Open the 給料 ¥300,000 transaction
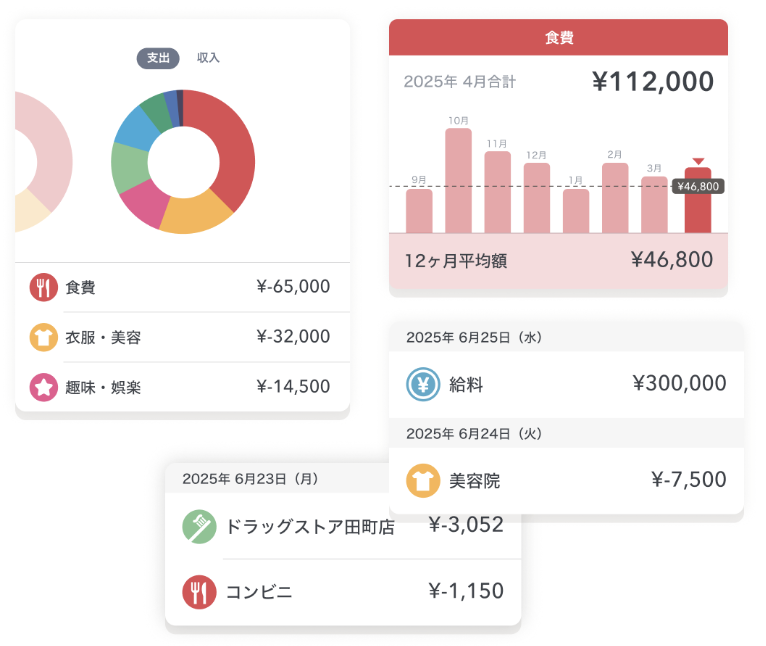The height and width of the screenshot is (646, 766). tap(566, 384)
